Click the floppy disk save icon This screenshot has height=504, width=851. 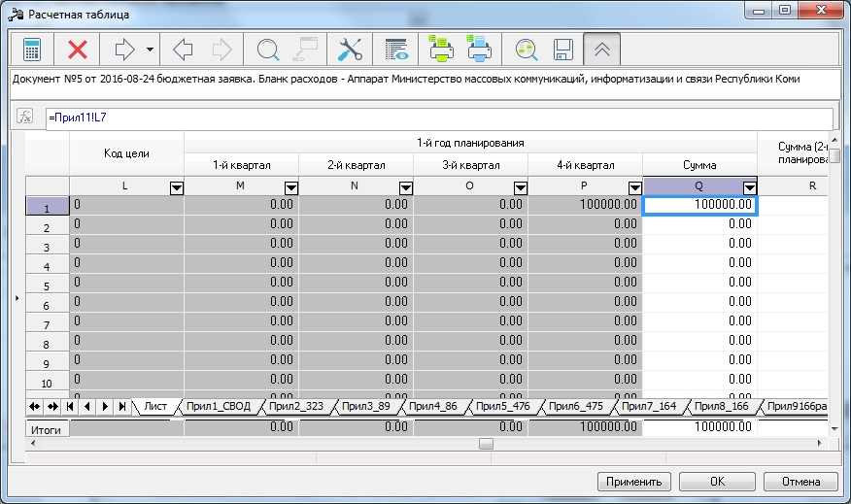pyautogui.click(x=562, y=50)
